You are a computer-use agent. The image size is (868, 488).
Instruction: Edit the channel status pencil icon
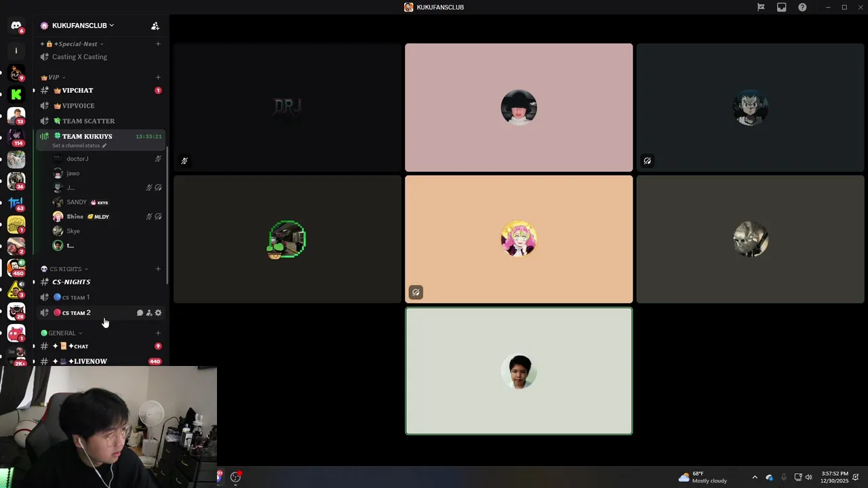[104, 146]
